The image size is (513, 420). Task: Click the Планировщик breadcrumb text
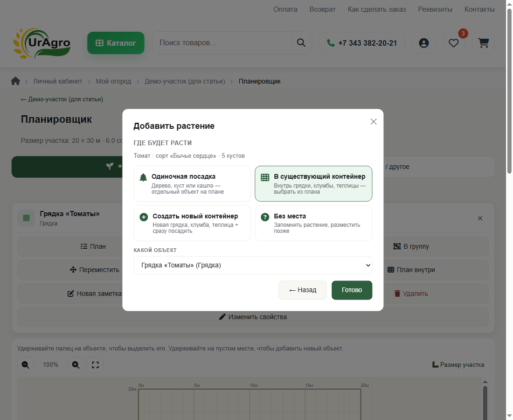click(259, 81)
